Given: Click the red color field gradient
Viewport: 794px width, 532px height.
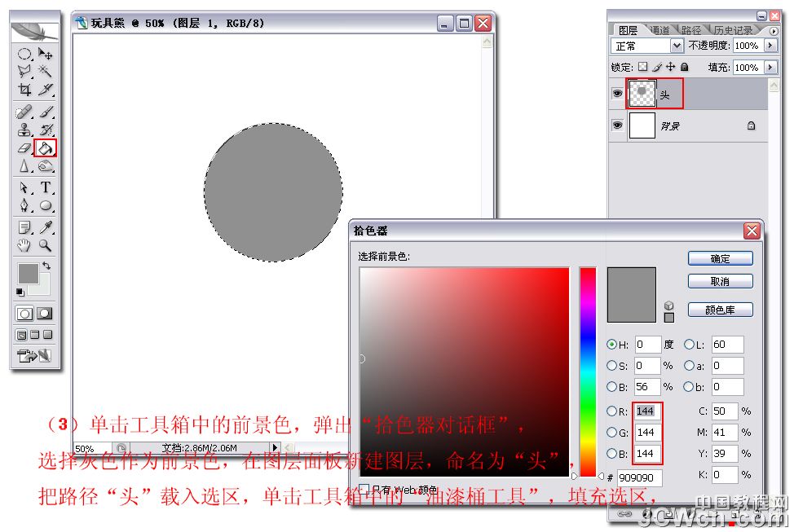Looking at the screenshot, I should coord(465,372).
